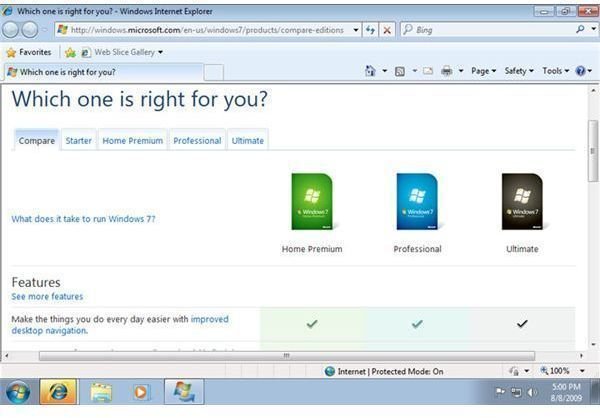Switch to the Starter tab
The height and width of the screenshot is (418, 600).
click(78, 140)
